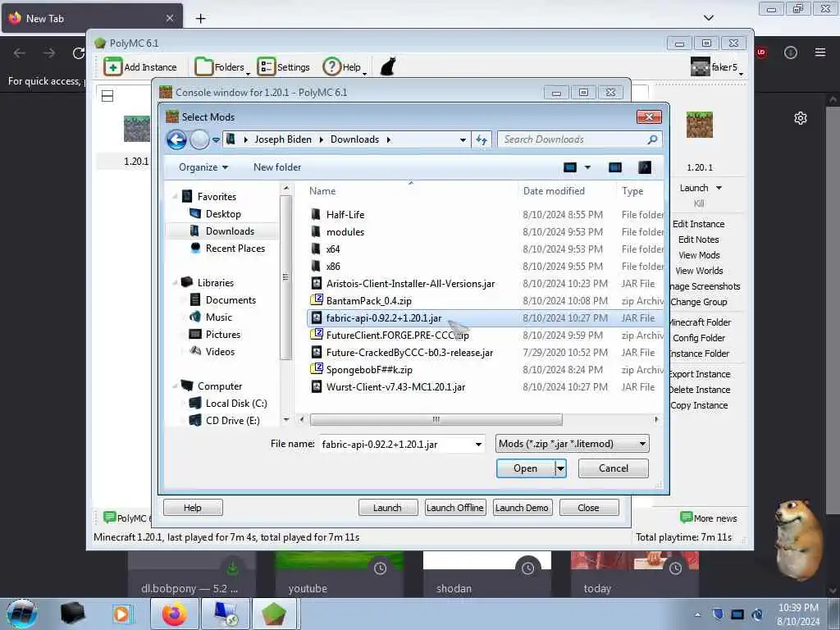Click the File name input field

(x=396, y=444)
